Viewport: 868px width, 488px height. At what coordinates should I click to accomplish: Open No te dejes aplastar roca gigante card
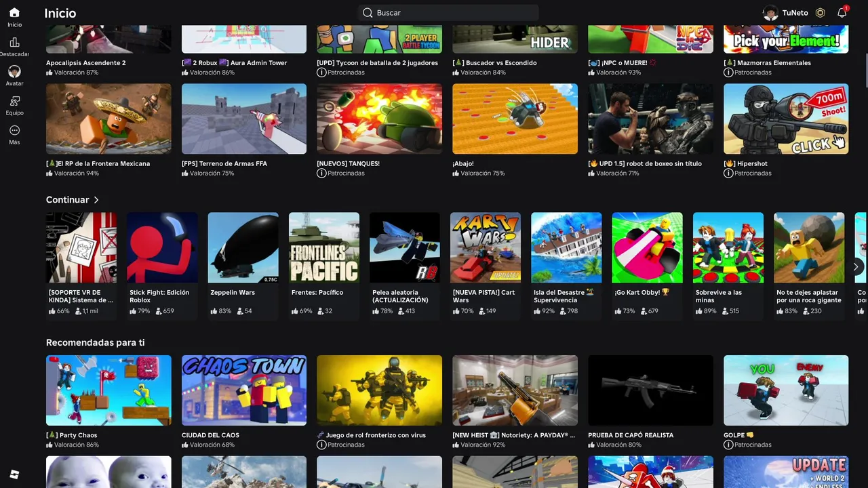809,265
